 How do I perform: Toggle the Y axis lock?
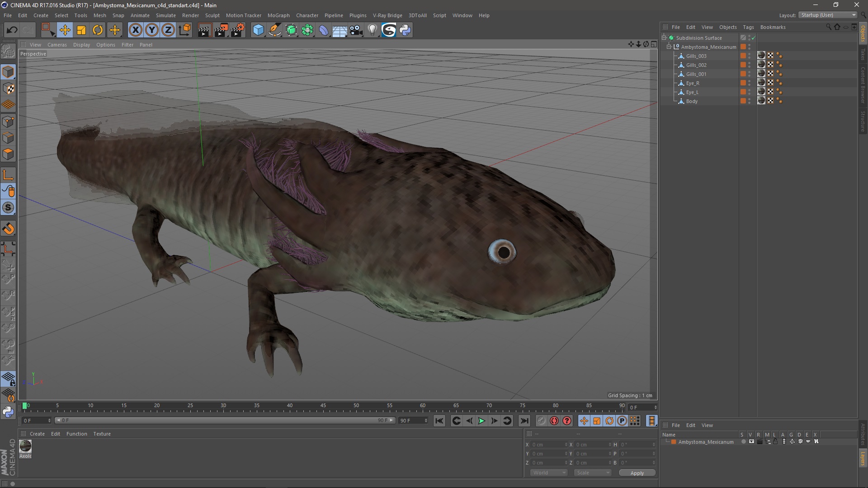click(152, 30)
